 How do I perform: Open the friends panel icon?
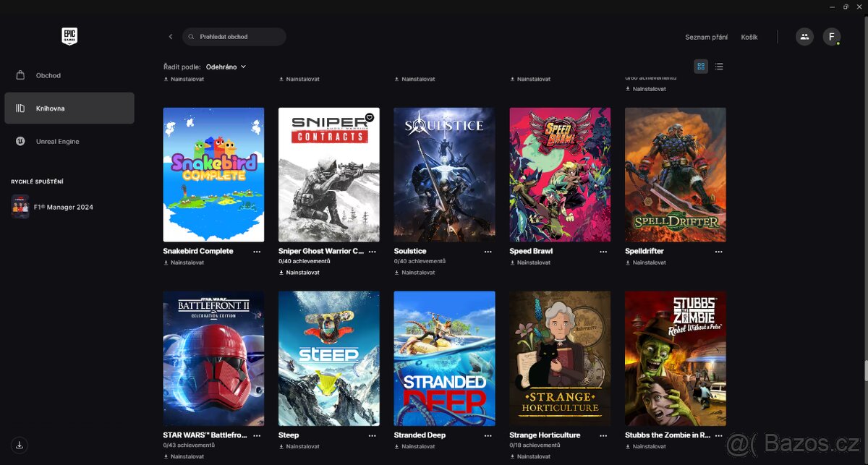pyautogui.click(x=804, y=36)
